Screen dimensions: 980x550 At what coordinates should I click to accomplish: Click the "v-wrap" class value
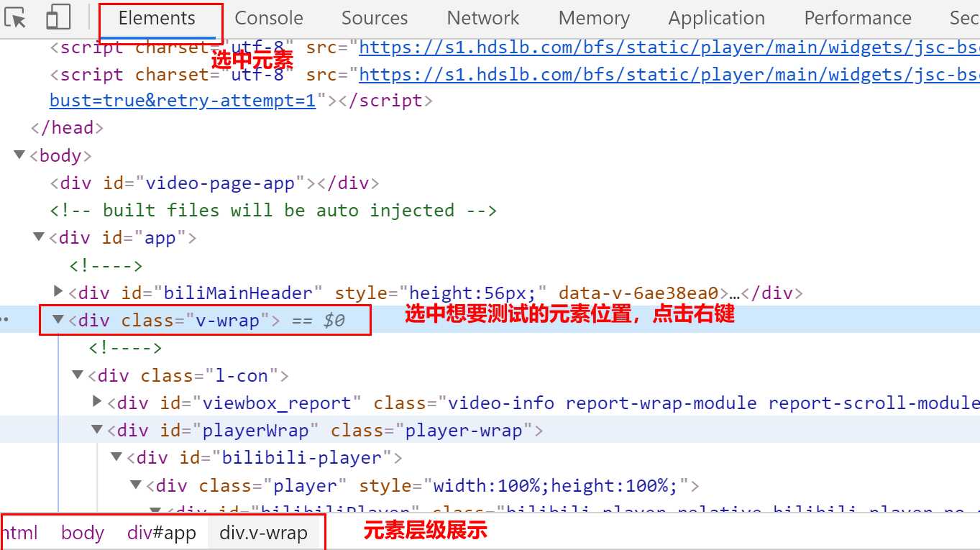pos(227,320)
